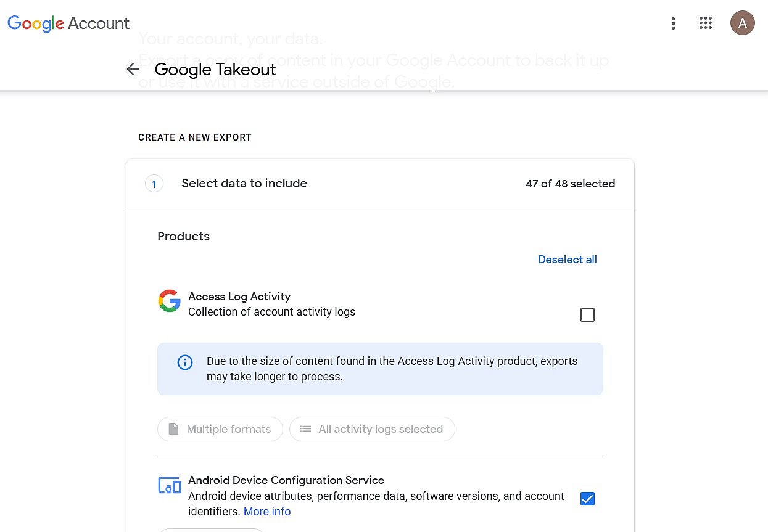The image size is (768, 532).
Task: Click the 47 of 48 selected counter
Action: click(571, 184)
